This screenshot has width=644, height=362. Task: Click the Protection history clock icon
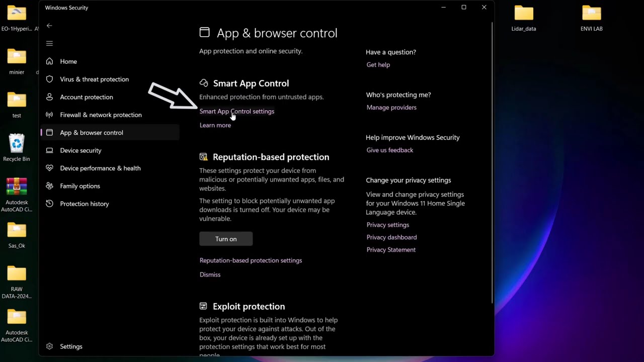coord(49,204)
